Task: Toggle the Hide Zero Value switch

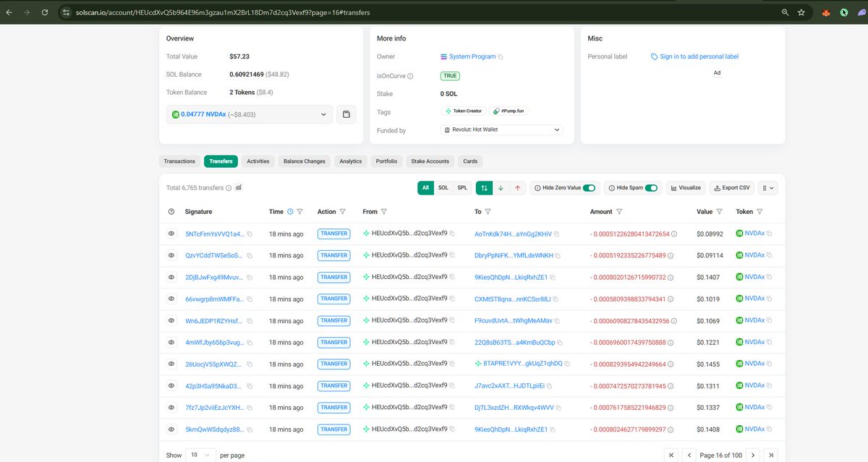Action: click(590, 188)
